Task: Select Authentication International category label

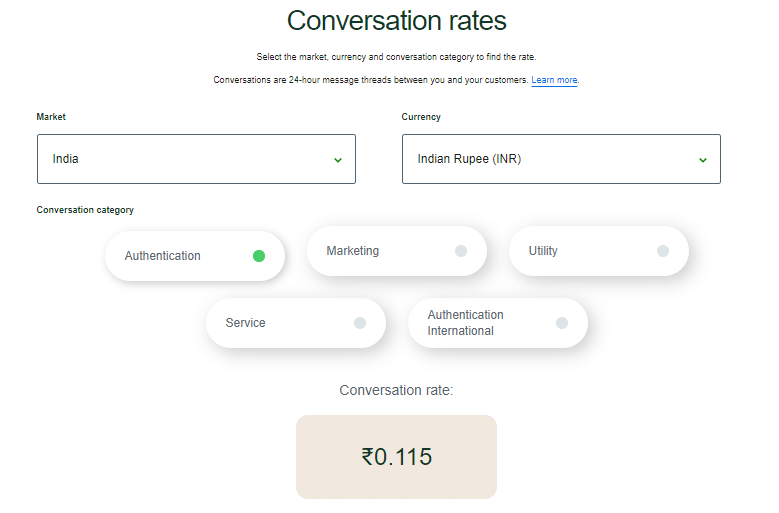Action: pos(466,323)
